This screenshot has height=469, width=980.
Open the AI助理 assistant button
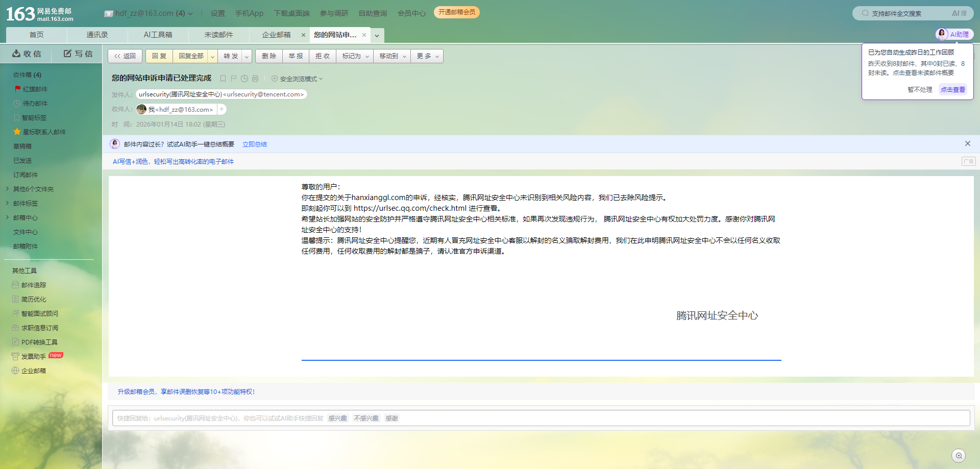pos(954,34)
